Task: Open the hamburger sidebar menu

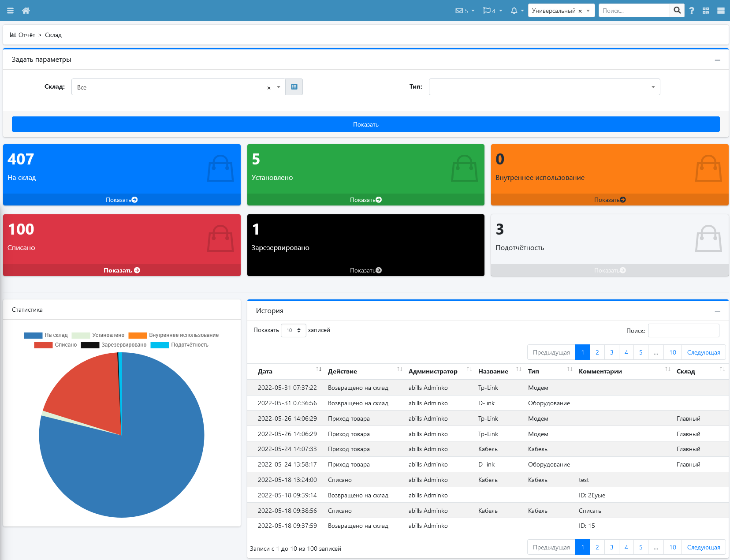Action: pos(10,11)
